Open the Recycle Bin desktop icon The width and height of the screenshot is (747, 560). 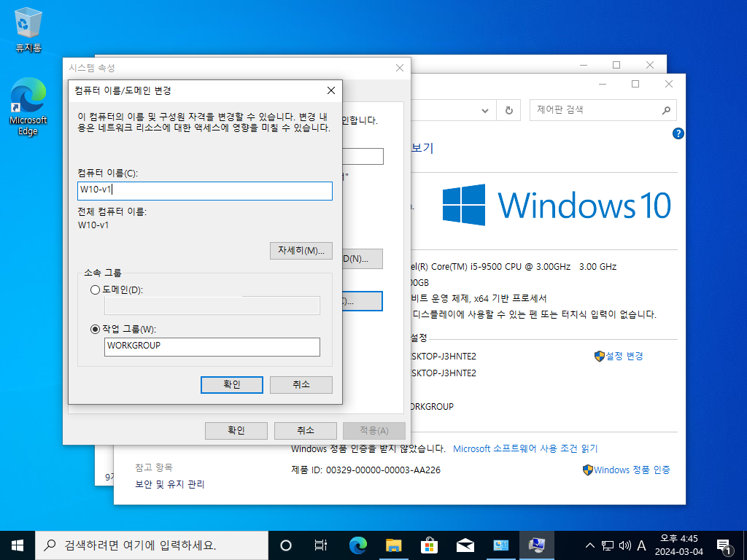pos(28,30)
